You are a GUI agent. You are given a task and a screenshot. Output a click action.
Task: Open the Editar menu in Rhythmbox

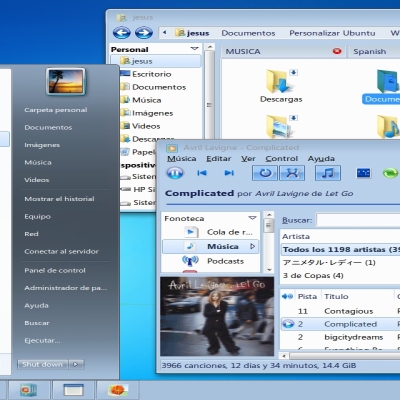pos(219,159)
